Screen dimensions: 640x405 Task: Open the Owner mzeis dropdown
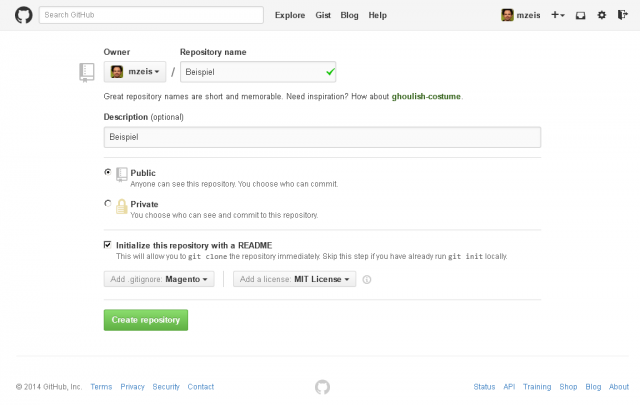point(135,72)
